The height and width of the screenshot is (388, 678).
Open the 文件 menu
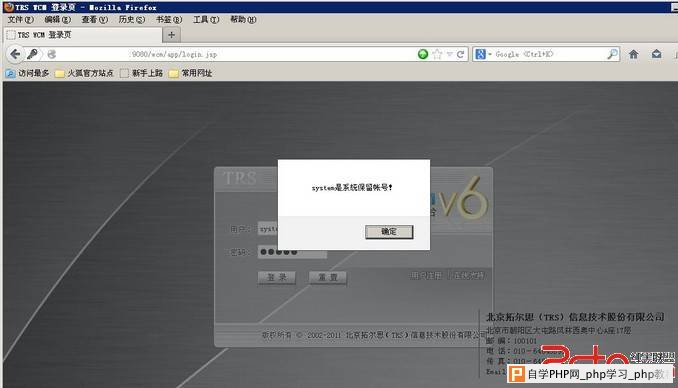point(20,19)
